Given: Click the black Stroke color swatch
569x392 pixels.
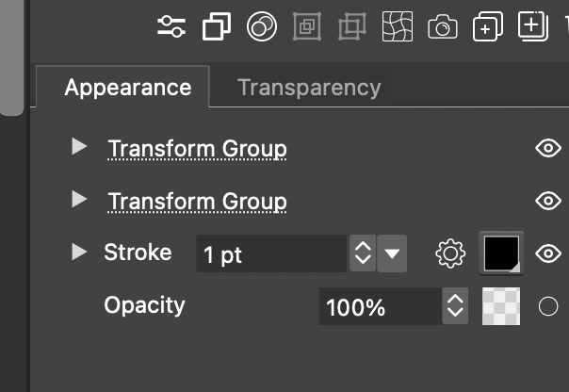Looking at the screenshot, I should 501,253.
